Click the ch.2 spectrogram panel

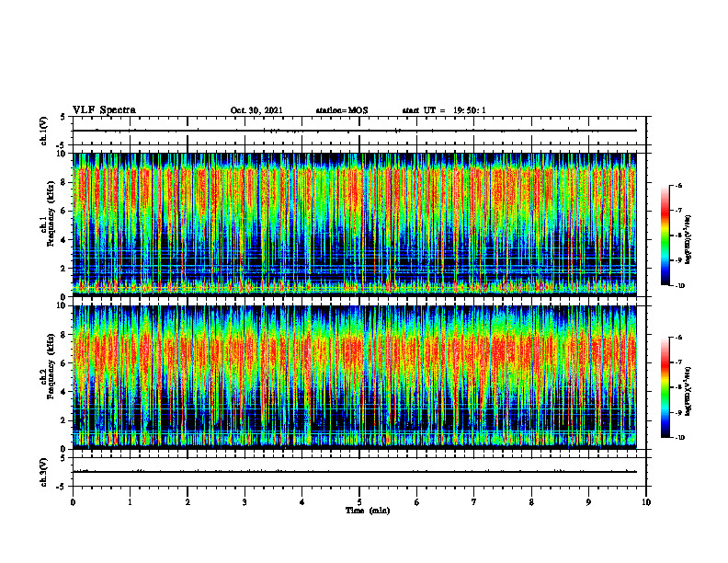tap(354, 377)
